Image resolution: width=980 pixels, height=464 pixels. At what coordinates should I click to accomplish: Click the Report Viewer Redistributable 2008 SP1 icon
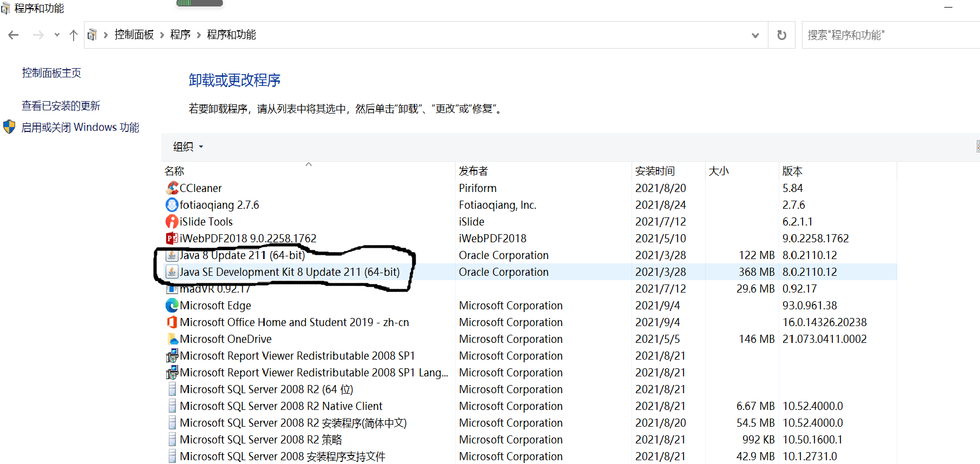click(172, 356)
